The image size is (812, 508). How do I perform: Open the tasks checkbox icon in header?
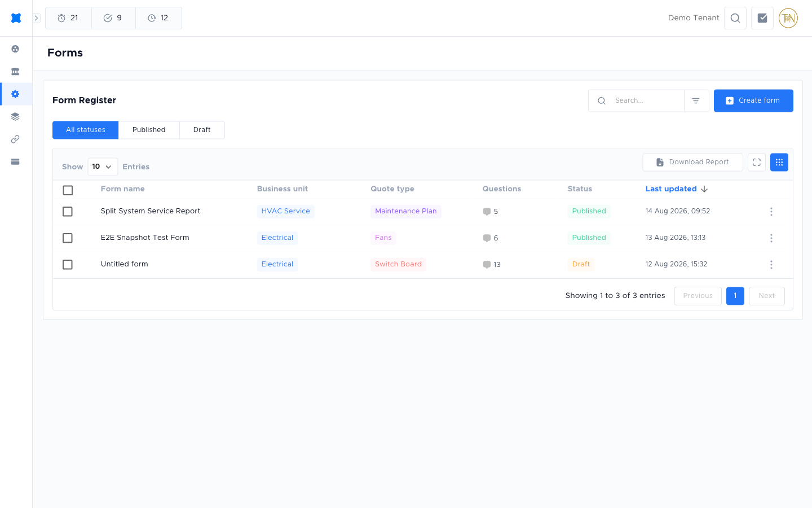(762, 18)
